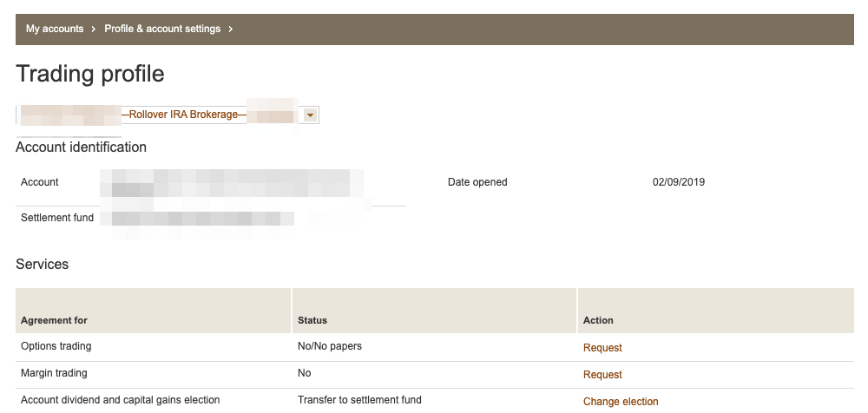Click the Transfer to settlement fund status
The image size is (868, 413).
pos(359,400)
